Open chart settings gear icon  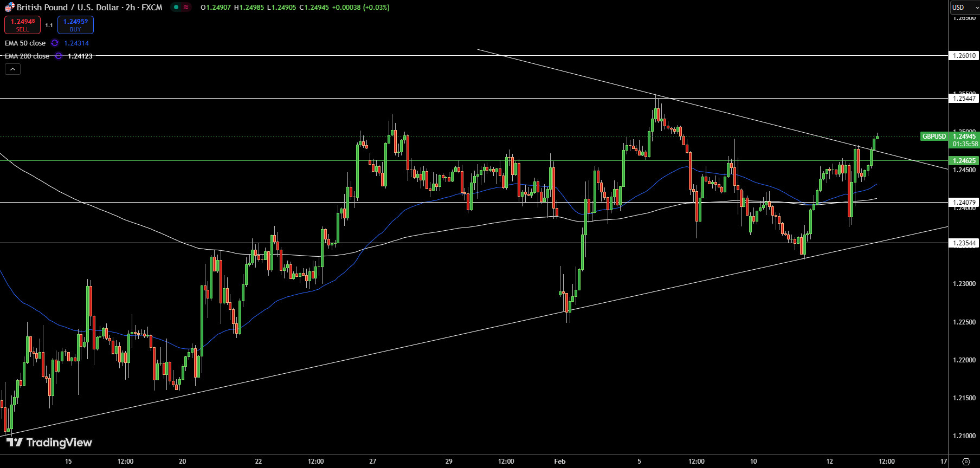coord(965,461)
